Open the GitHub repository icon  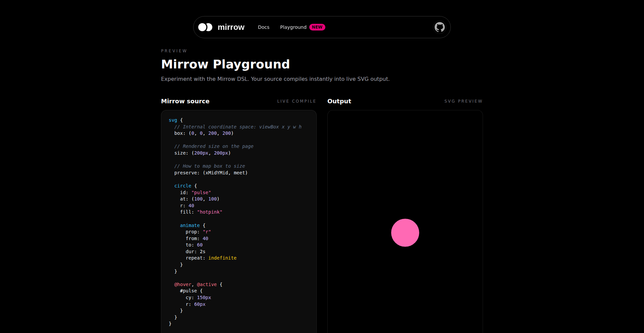[439, 27]
